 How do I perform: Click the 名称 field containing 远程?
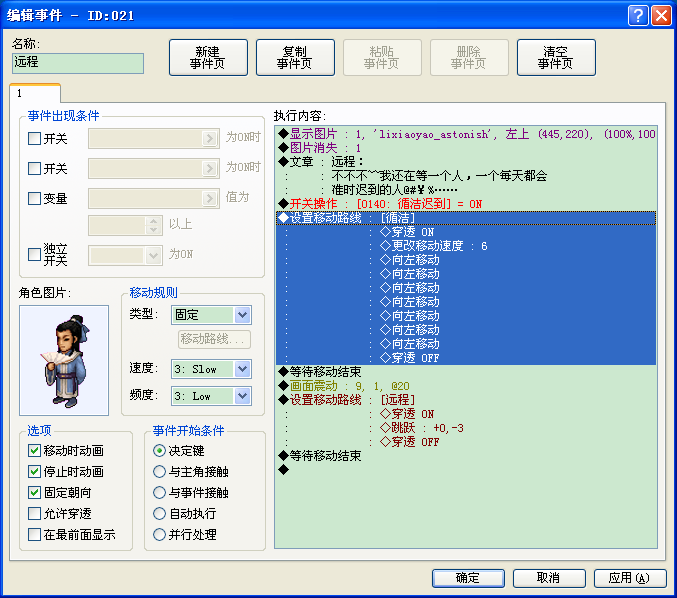tap(78, 63)
